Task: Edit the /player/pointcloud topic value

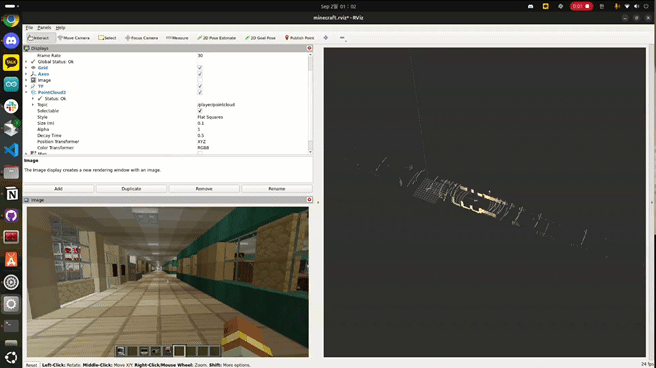Action: pyautogui.click(x=216, y=105)
